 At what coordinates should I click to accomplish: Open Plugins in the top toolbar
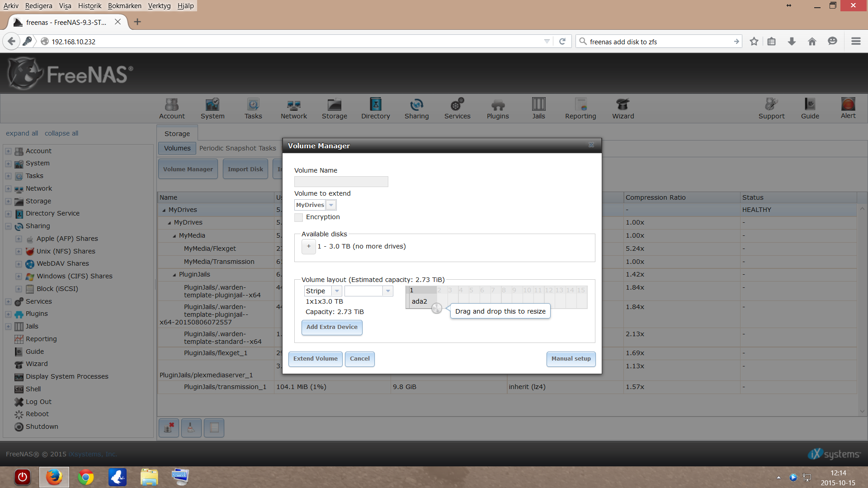click(498, 109)
